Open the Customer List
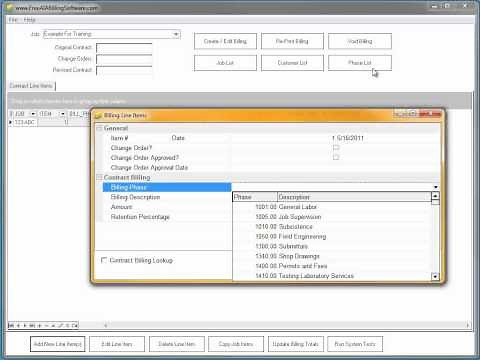 tap(292, 63)
